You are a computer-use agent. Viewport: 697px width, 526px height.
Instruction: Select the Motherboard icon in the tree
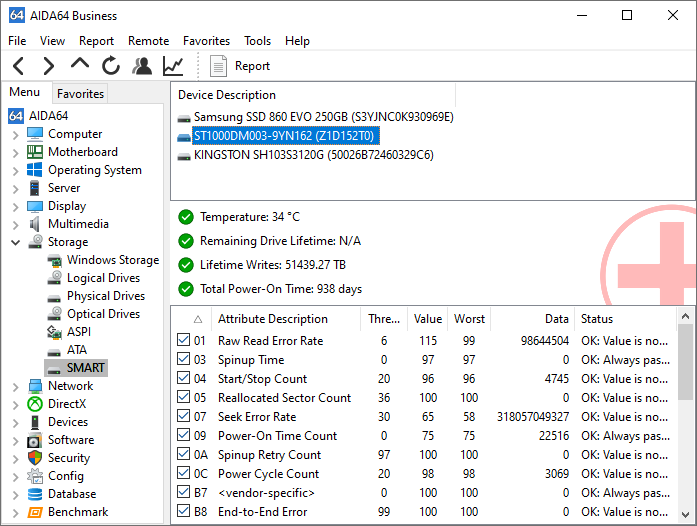(x=35, y=152)
